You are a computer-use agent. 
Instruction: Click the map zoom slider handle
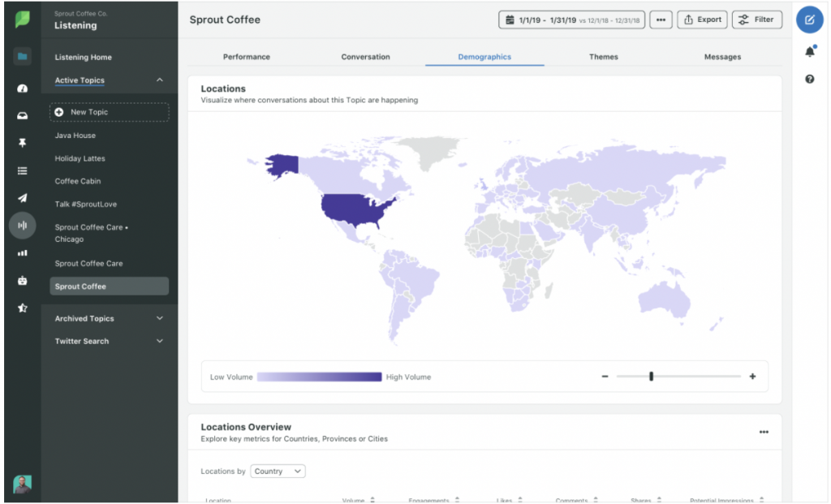pyautogui.click(x=651, y=377)
